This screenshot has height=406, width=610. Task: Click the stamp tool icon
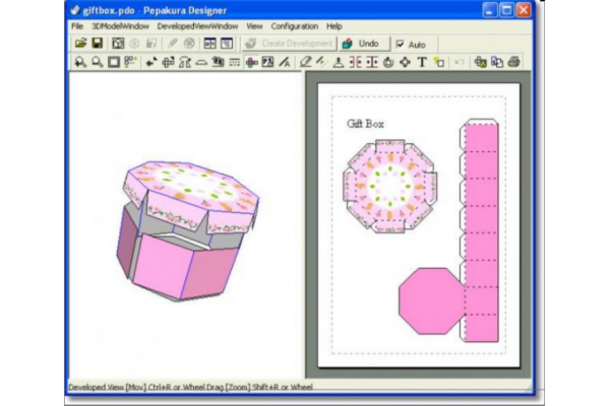[338, 62]
